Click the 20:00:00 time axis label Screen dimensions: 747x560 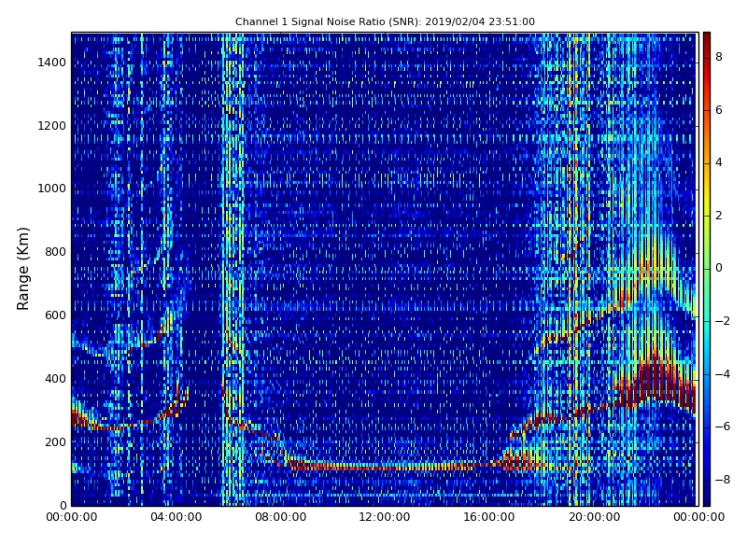[594, 517]
